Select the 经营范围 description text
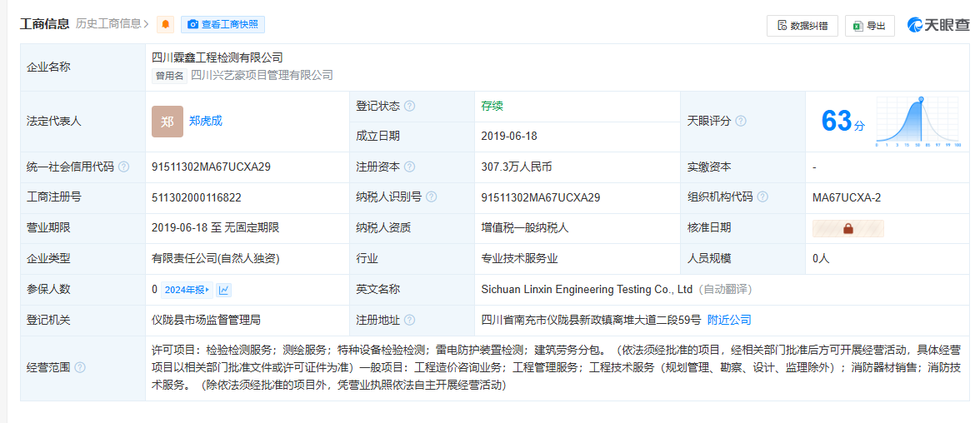This screenshot has width=980, height=423. pyautogui.click(x=557, y=367)
